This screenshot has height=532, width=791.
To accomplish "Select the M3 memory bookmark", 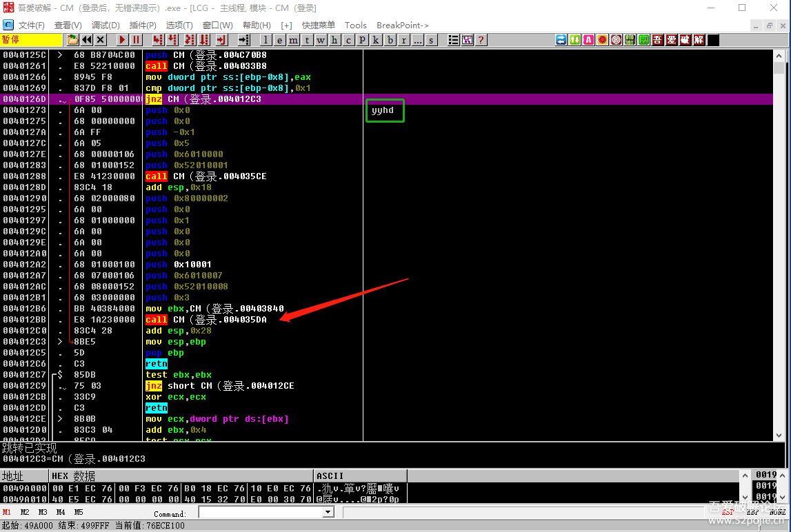I will click(x=43, y=512).
